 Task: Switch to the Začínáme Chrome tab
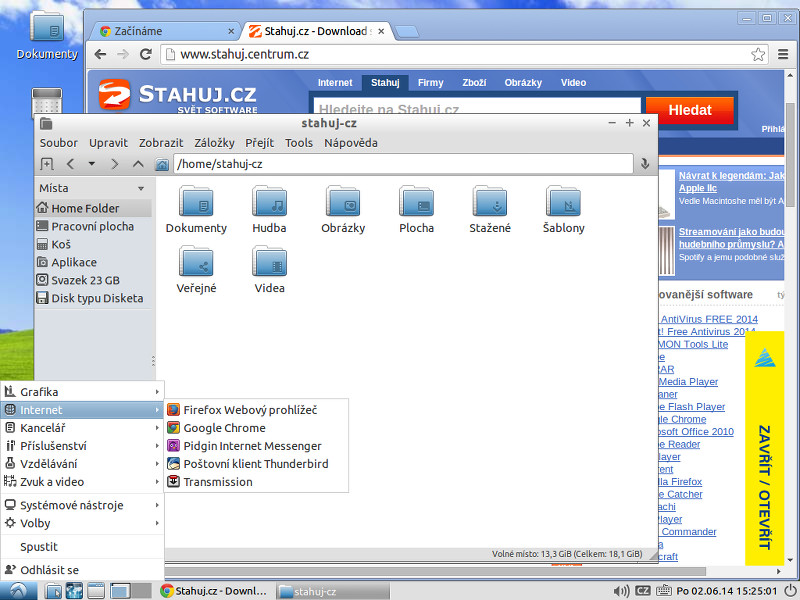[x=166, y=31]
